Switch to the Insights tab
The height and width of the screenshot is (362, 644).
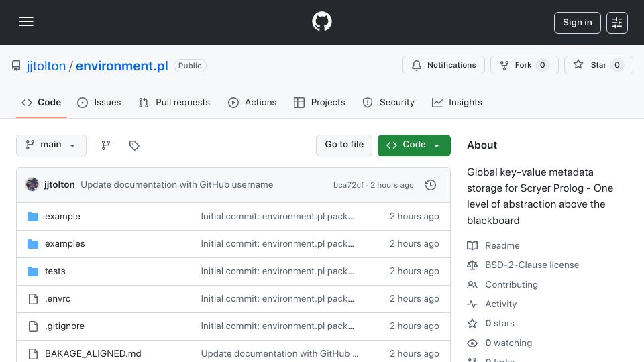pos(457,102)
